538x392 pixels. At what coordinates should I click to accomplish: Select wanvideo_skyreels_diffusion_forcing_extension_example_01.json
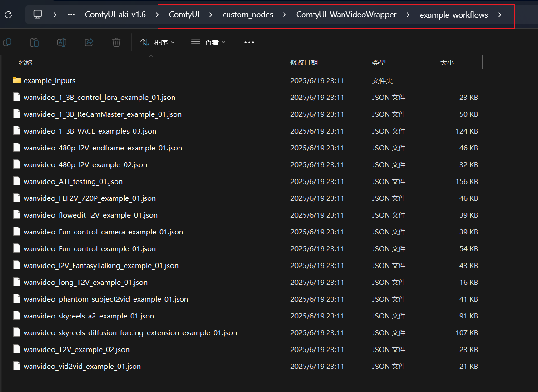[x=130, y=332]
